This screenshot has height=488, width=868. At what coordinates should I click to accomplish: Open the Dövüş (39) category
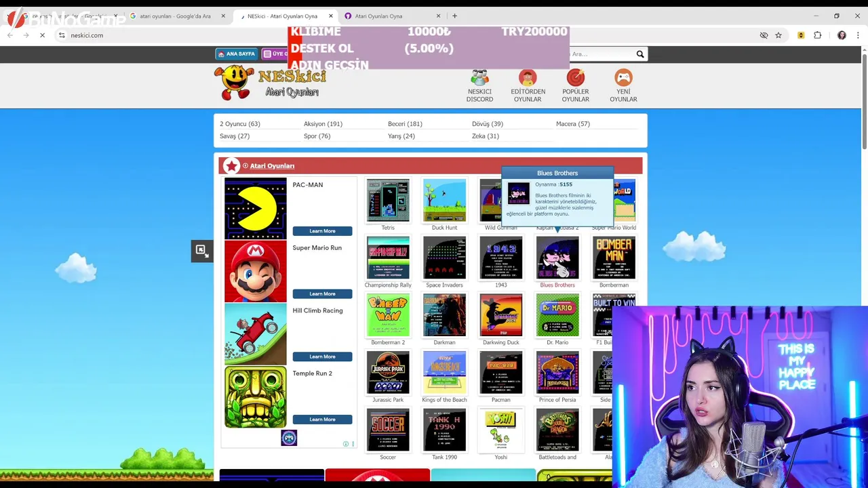(x=488, y=124)
